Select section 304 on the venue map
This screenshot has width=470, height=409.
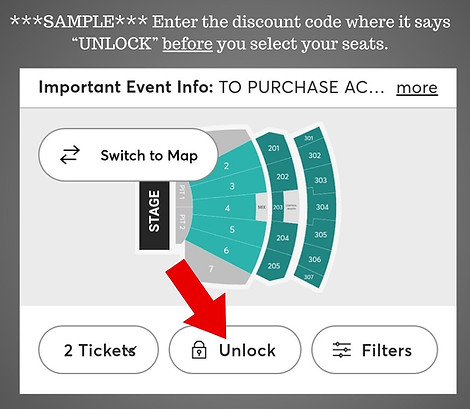coord(322,207)
